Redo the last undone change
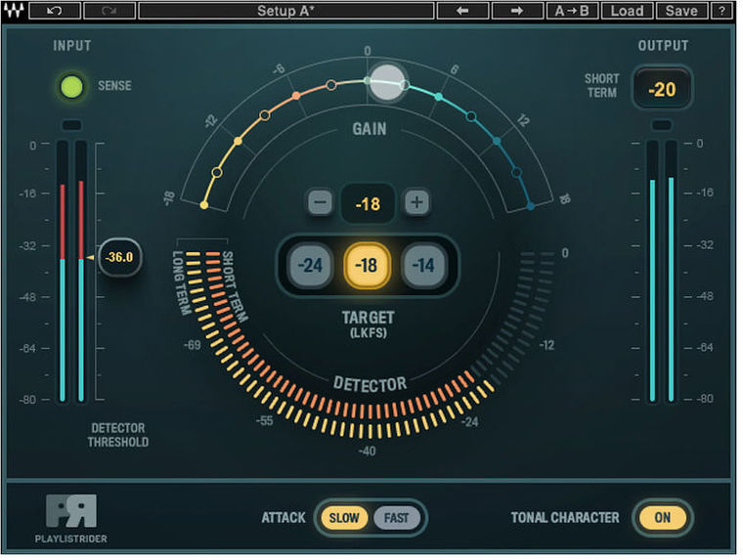The image size is (743, 560). (x=109, y=11)
